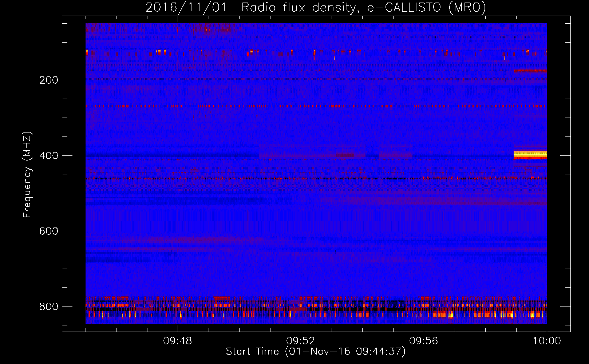Click the 09:52 time tick label
The height and width of the screenshot is (364, 589).
[x=301, y=341]
